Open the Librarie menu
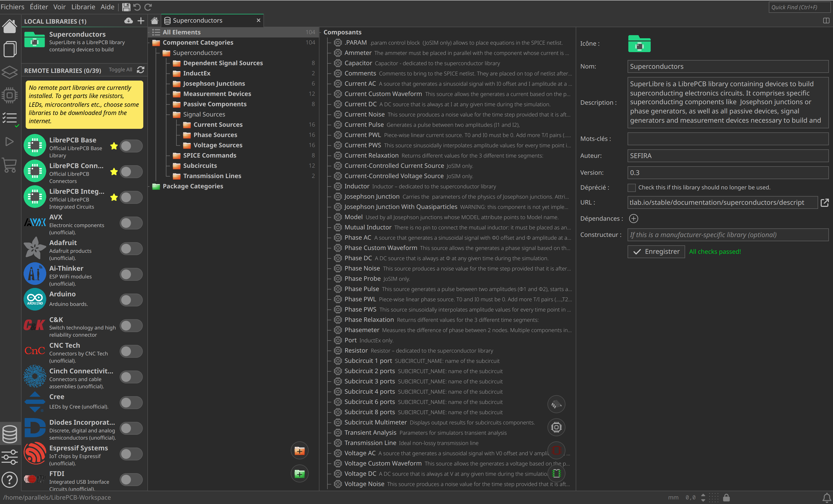Image resolution: width=833 pixels, height=504 pixels. coord(83,7)
